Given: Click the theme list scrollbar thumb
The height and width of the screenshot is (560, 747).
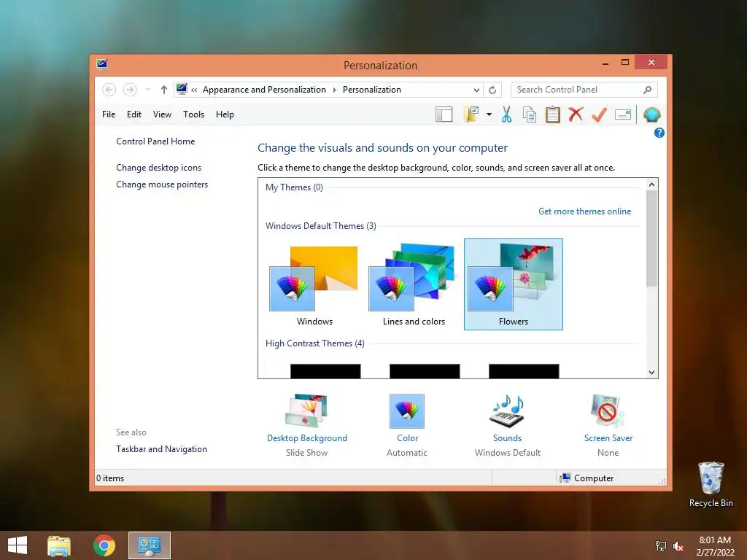Looking at the screenshot, I should pos(651,238).
